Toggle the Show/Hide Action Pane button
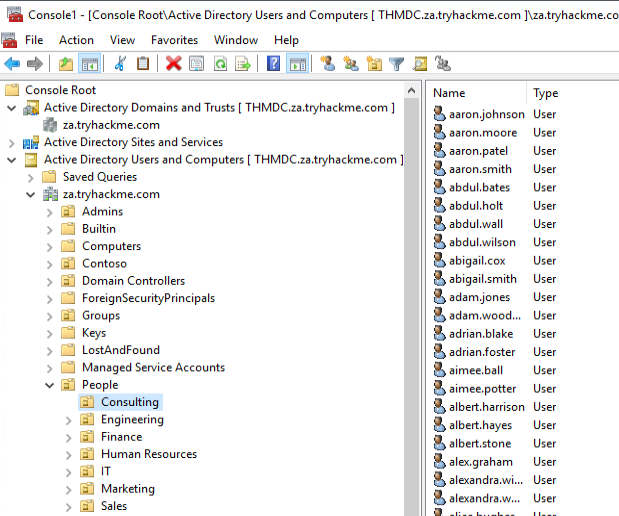This screenshot has width=619, height=516. [x=297, y=64]
